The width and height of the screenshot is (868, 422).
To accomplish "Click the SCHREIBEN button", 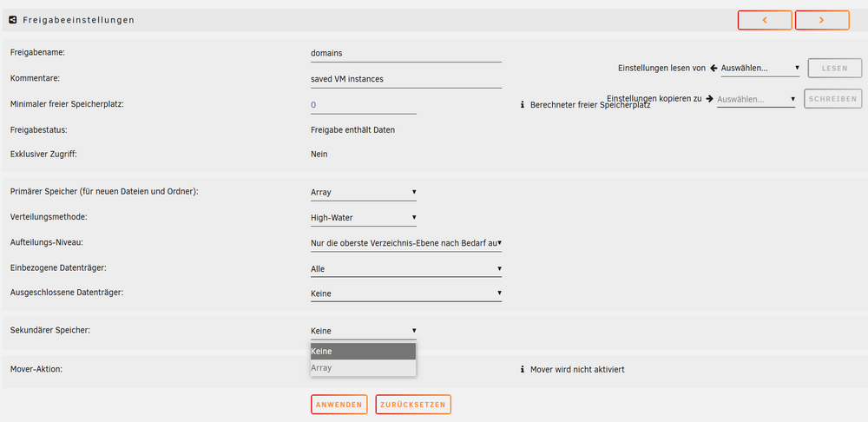I will coord(832,99).
